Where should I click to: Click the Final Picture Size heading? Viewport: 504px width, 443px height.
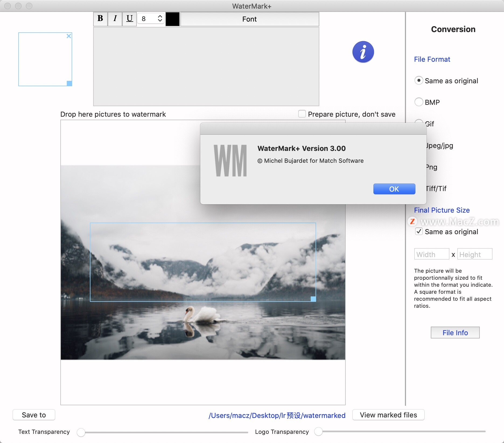(442, 210)
